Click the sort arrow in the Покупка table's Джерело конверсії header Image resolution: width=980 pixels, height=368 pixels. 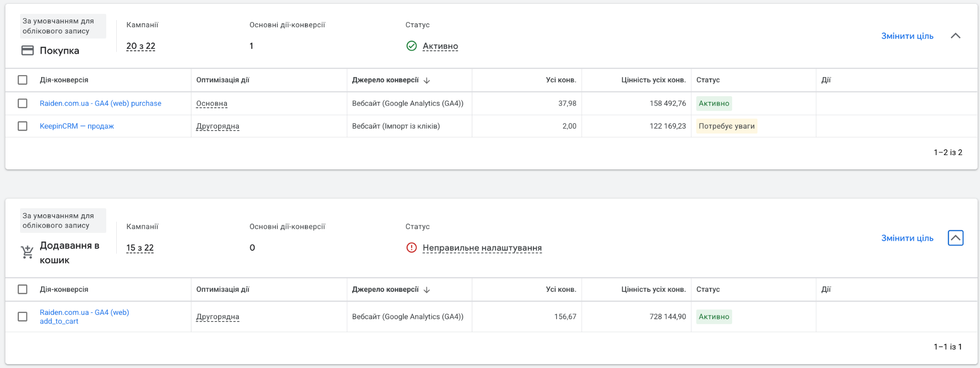click(x=427, y=80)
